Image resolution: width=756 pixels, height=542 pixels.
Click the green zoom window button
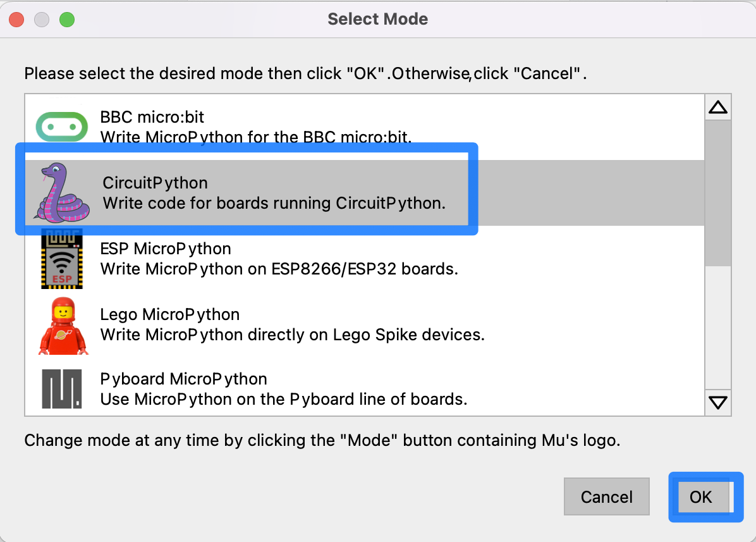point(67,19)
